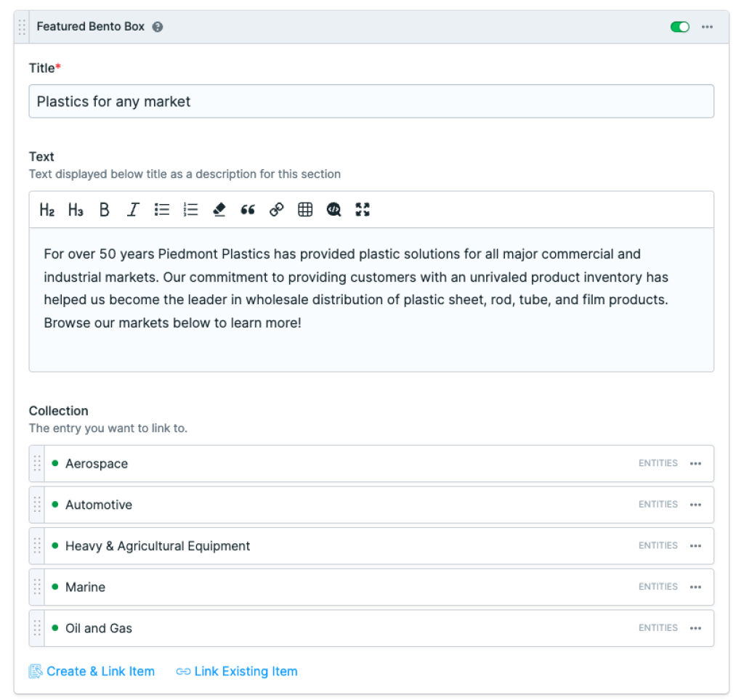744x700 pixels.
Task: Insert a hyperlink in the Text editor
Action: [x=276, y=210]
